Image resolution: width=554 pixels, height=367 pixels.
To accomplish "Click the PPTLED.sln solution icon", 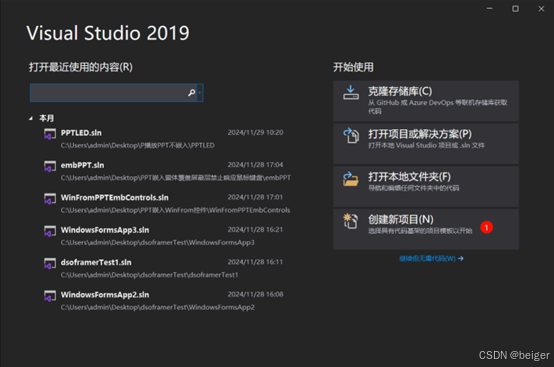I will (x=50, y=134).
